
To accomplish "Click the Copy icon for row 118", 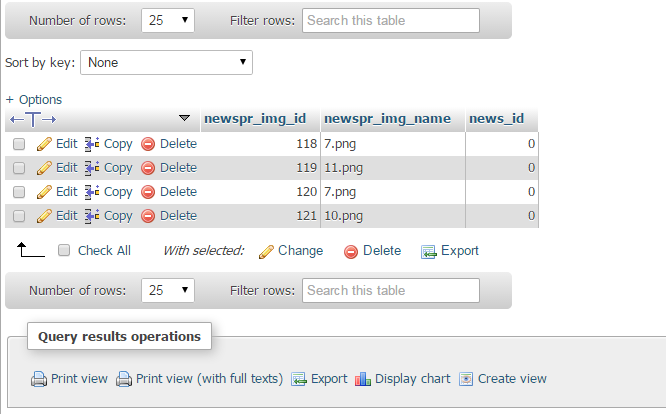I will (x=92, y=144).
